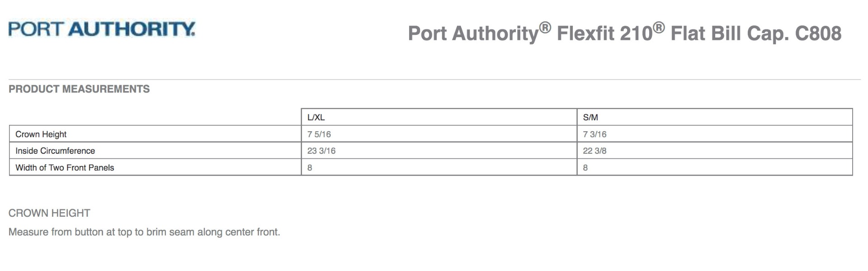Screen dimensions: 868x271
Task: Click the Port Authority logo
Action: click(102, 29)
